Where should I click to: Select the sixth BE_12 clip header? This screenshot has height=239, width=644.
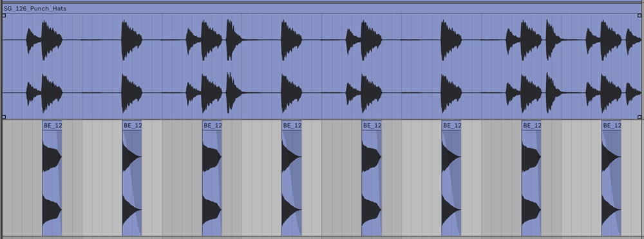(452, 125)
